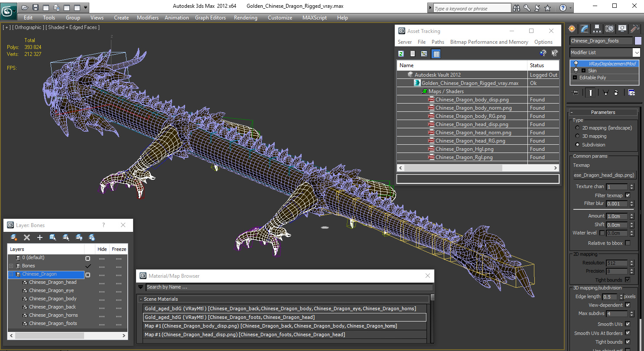Toggle Relative to bbox checkbox
This screenshot has height=351, width=644.
coord(628,243)
